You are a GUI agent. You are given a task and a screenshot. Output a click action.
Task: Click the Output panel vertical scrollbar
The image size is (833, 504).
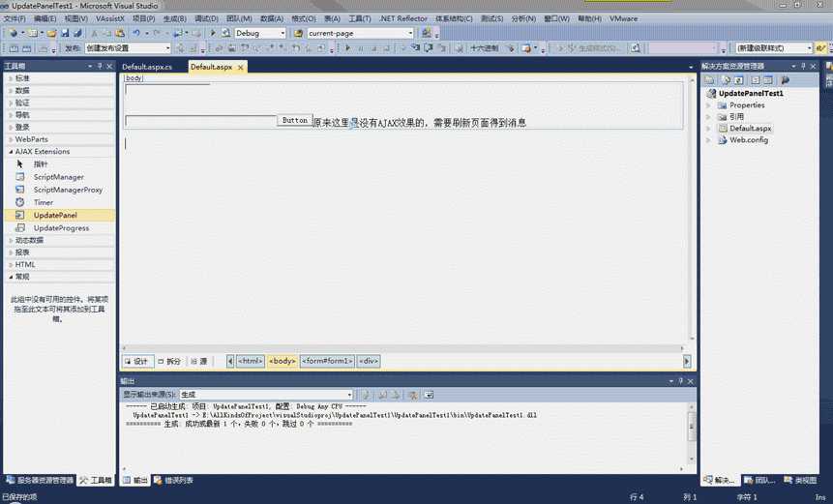(692, 432)
